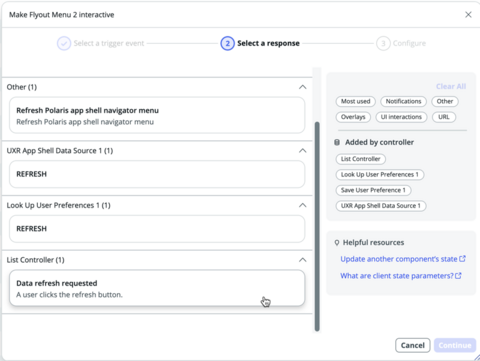Click the dialog resize grip corner icon
This screenshot has height=361, width=480.
point(476,357)
